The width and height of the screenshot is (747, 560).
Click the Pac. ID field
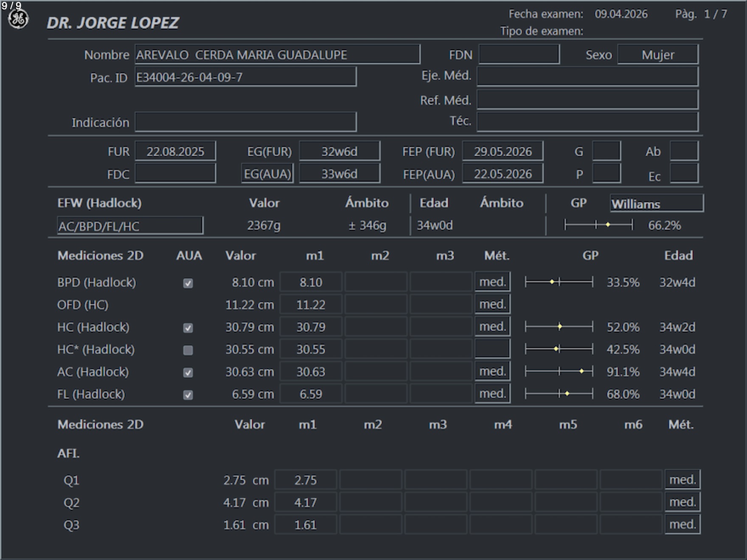246,77
